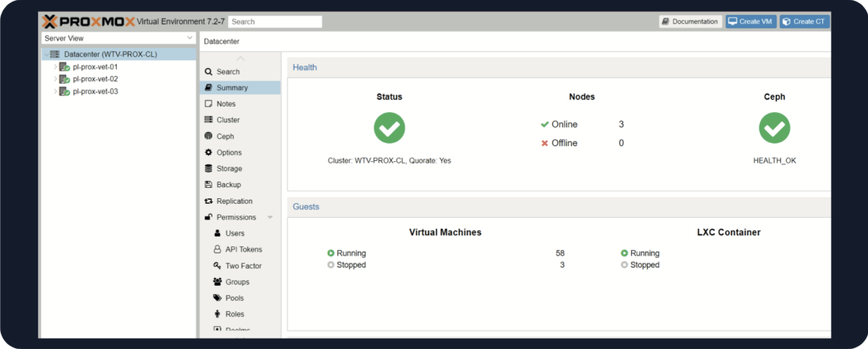Click the note icon beside Notes

coord(209,103)
